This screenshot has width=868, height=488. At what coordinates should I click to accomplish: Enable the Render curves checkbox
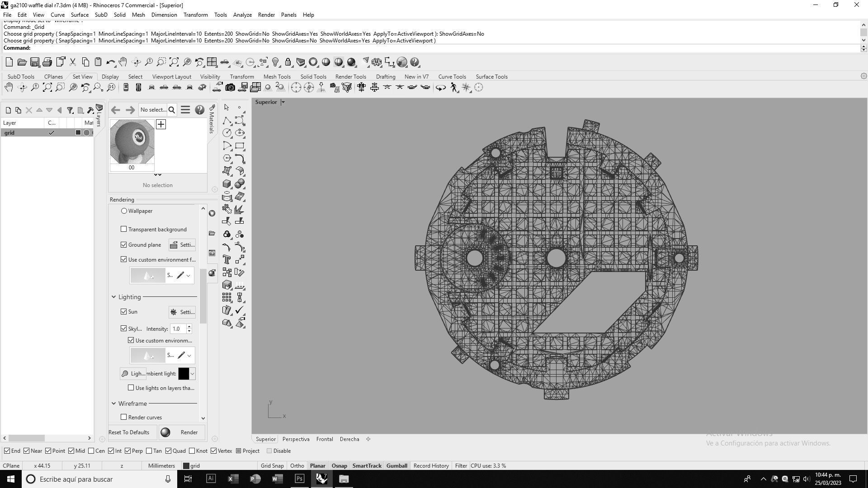pos(123,417)
